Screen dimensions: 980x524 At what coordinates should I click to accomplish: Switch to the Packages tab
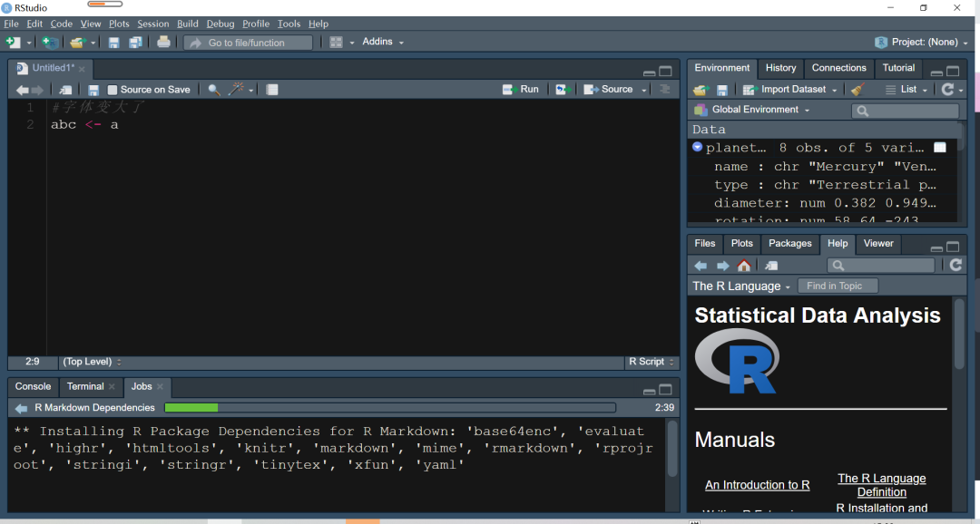pyautogui.click(x=790, y=244)
